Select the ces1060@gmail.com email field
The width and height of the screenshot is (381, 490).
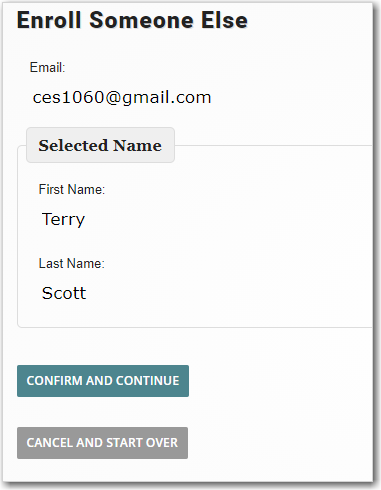pyautogui.click(x=122, y=98)
